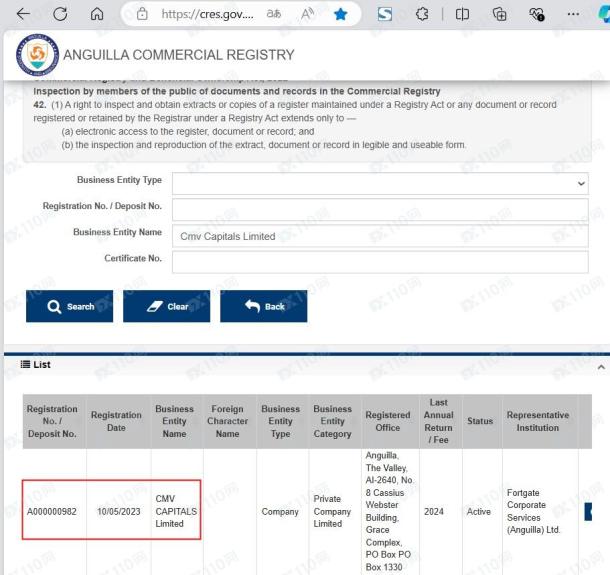This screenshot has width=610, height=575.
Task: Open Browser essentials heart icon
Action: (537, 14)
